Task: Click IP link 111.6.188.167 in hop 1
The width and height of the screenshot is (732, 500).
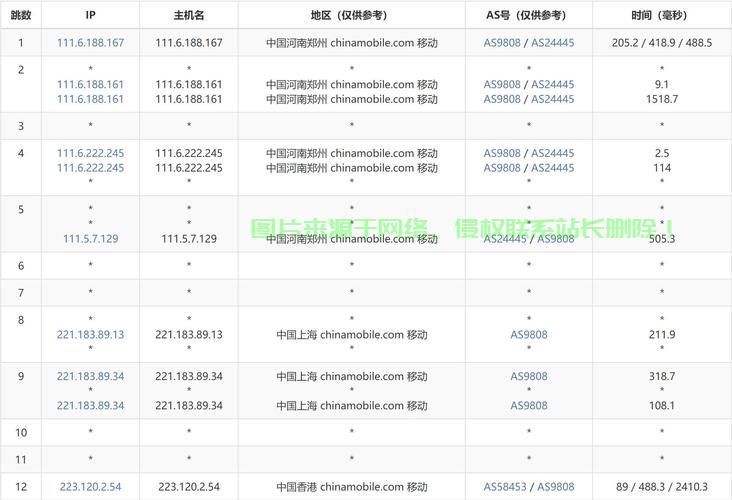Action: pyautogui.click(x=90, y=43)
